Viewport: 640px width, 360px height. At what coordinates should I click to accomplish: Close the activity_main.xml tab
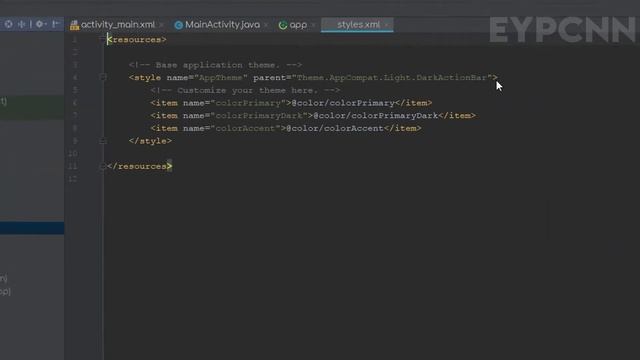161,25
